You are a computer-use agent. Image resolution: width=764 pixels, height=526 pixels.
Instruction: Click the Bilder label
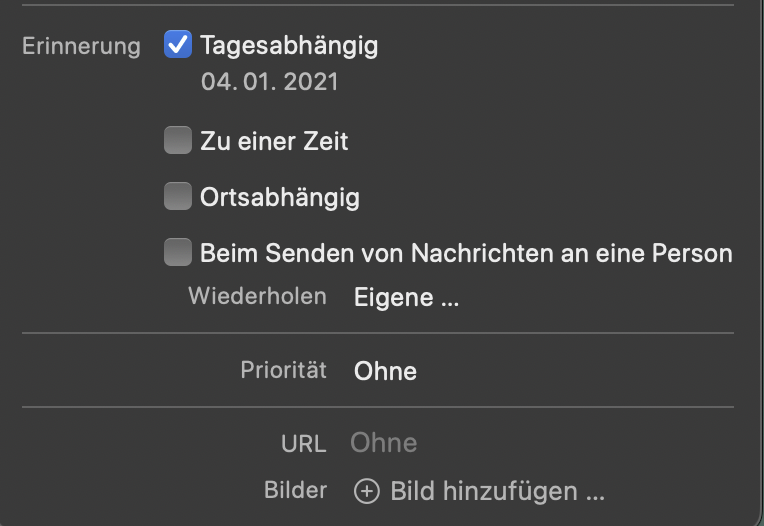coord(295,491)
